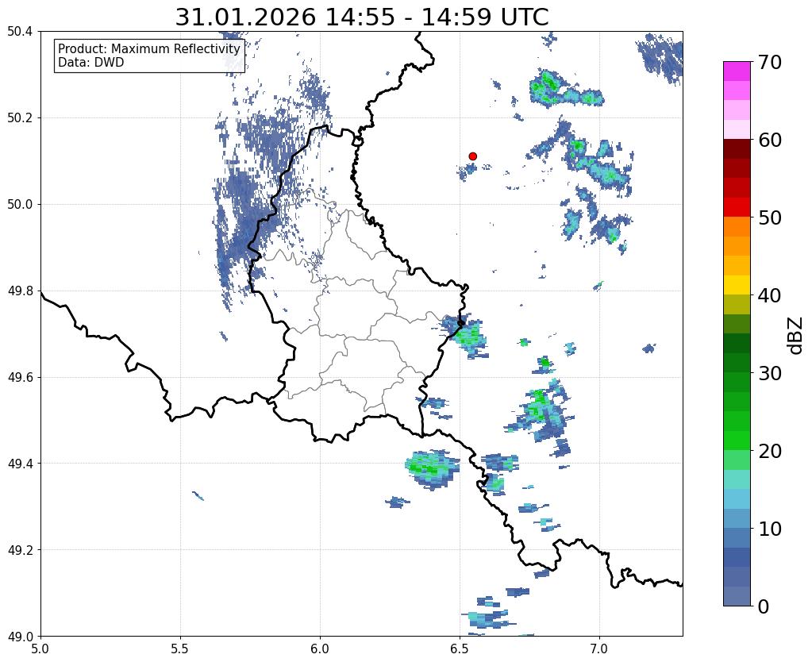The height and width of the screenshot is (662, 812).
Task: Click the bright green colorbar segment near 20
Action: tap(737, 441)
